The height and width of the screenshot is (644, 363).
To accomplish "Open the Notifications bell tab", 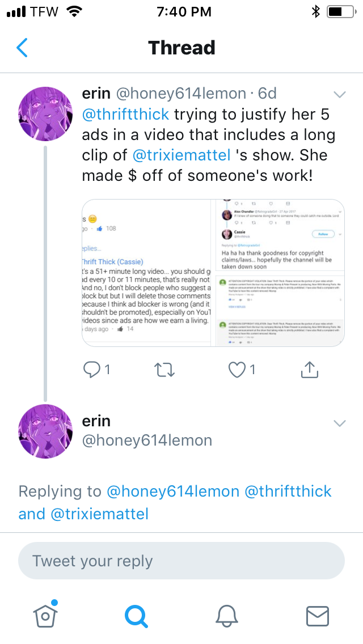I will (x=227, y=615).
